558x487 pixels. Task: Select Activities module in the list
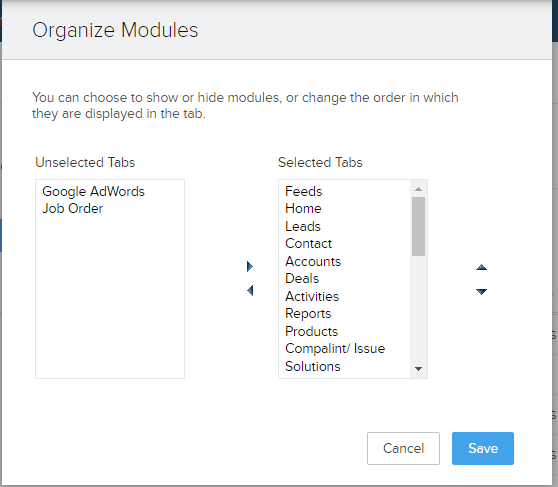point(312,296)
